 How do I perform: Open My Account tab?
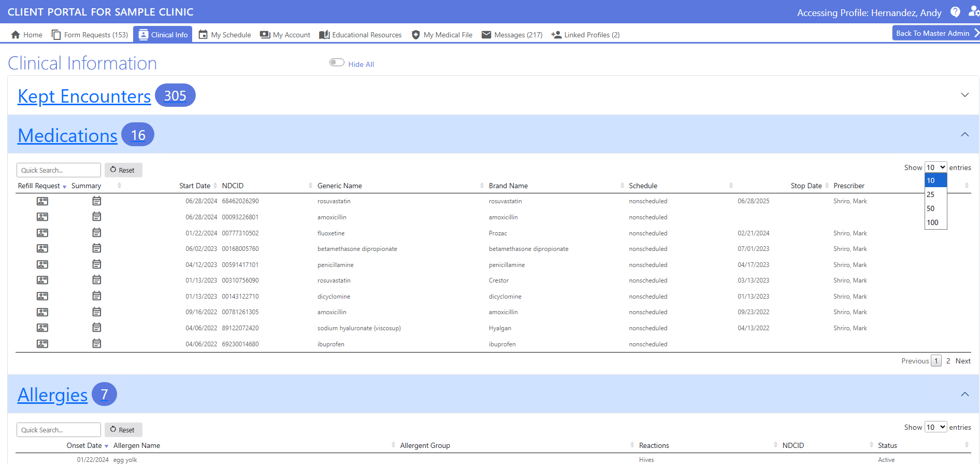pos(285,35)
